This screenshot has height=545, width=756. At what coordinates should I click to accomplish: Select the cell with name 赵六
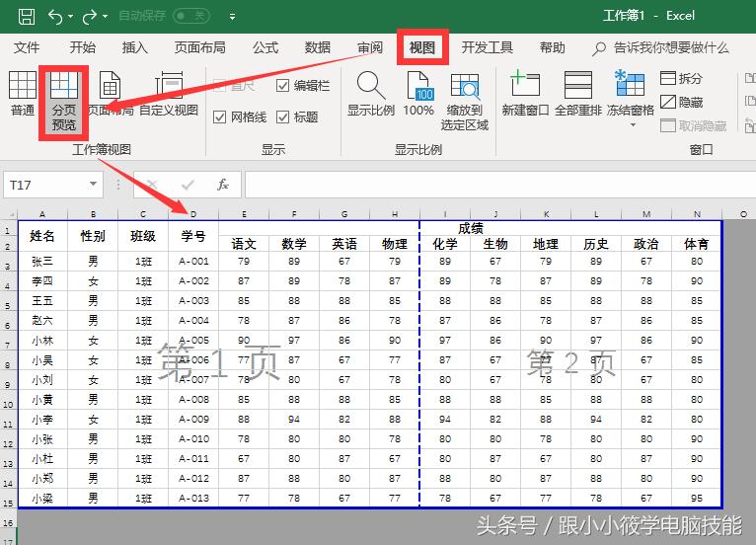pos(42,320)
